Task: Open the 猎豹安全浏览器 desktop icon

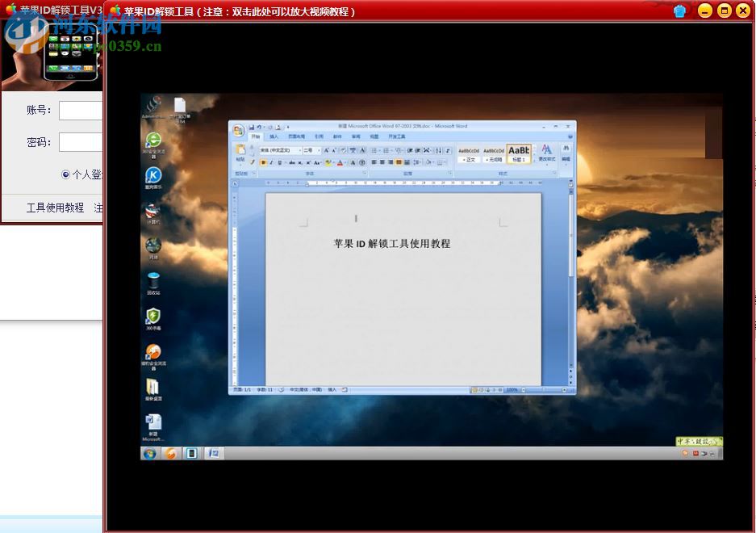Action: pyautogui.click(x=153, y=357)
